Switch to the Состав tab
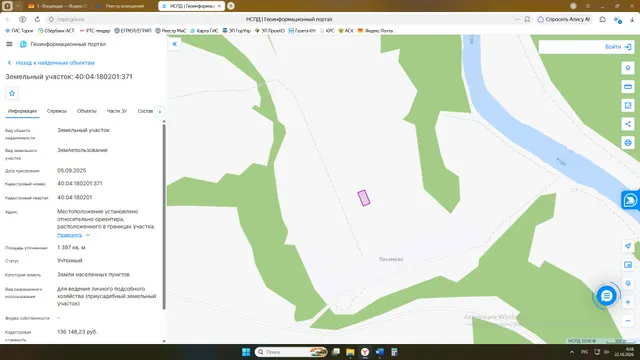This screenshot has height=360, width=640. pyautogui.click(x=145, y=111)
